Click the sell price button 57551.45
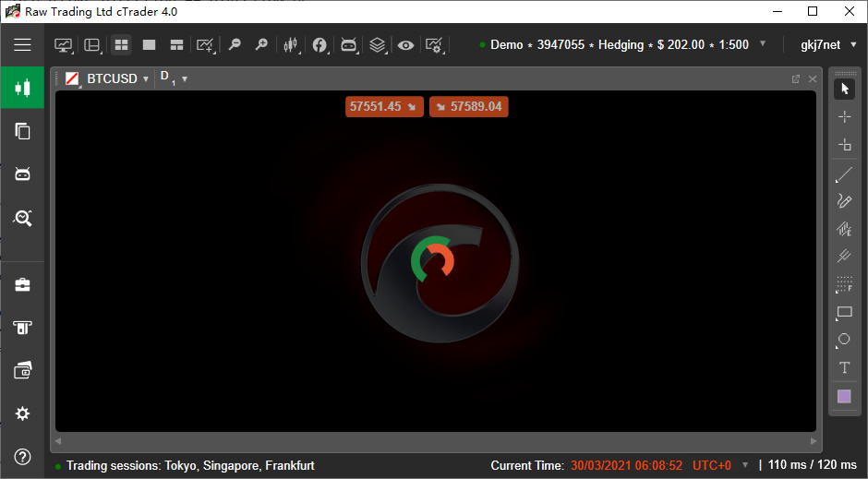This screenshot has height=479, width=868. 385,107
